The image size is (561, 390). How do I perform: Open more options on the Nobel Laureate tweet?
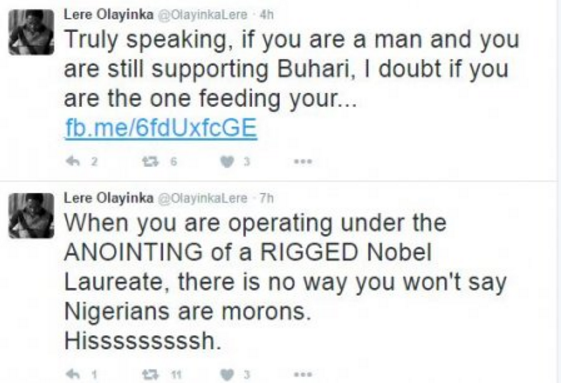click(303, 375)
